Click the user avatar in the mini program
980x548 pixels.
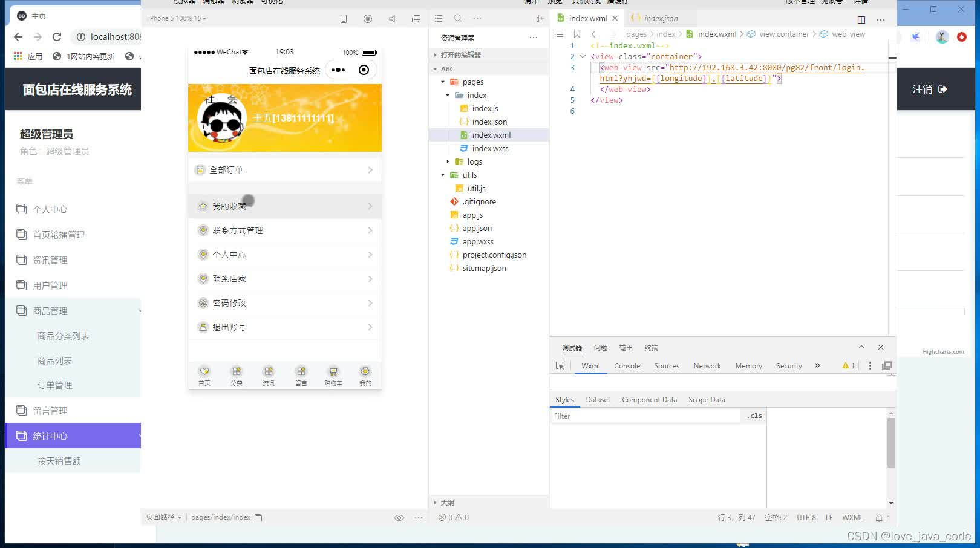(x=222, y=118)
